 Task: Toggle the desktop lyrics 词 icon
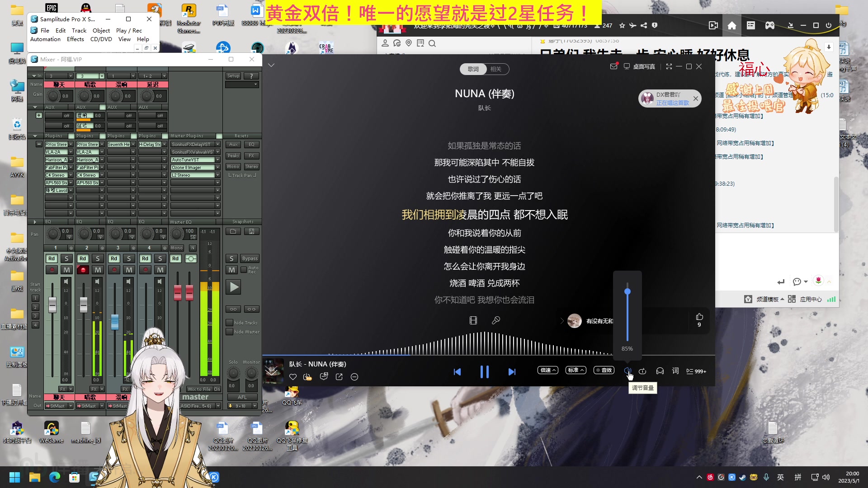(675, 371)
